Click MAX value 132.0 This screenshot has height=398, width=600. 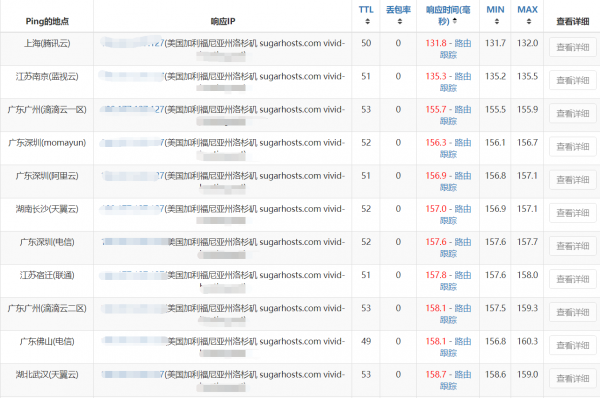point(527,43)
